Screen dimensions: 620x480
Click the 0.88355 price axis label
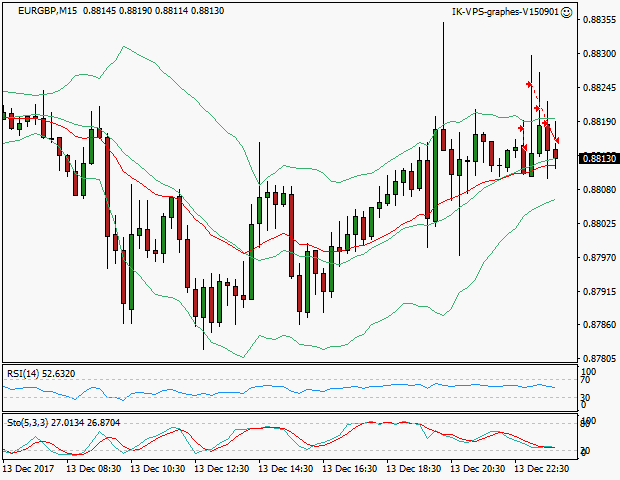598,20
